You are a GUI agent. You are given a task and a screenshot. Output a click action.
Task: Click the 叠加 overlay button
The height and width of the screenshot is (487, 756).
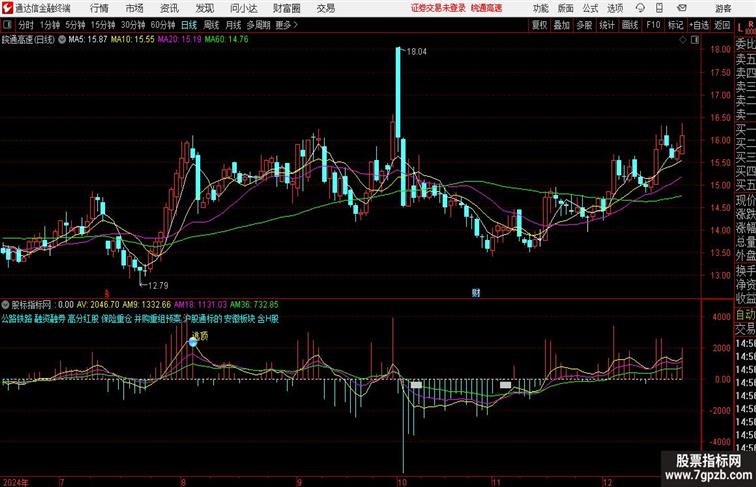[562, 25]
